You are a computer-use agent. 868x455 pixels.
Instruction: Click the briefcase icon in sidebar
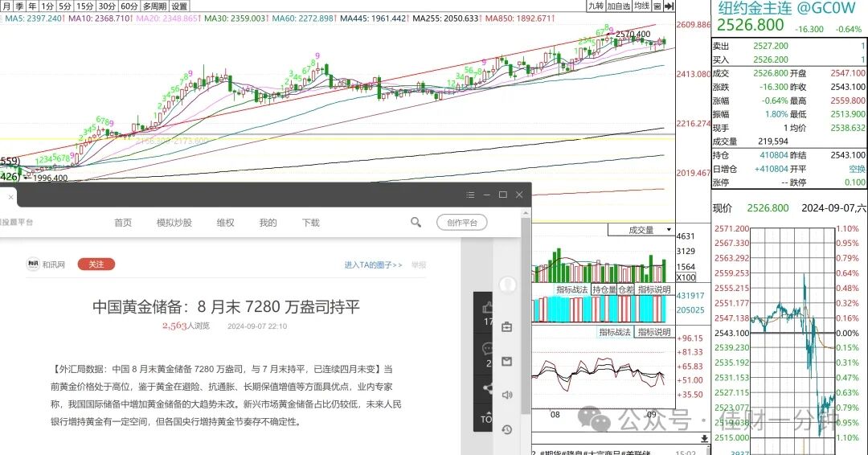tap(506, 327)
